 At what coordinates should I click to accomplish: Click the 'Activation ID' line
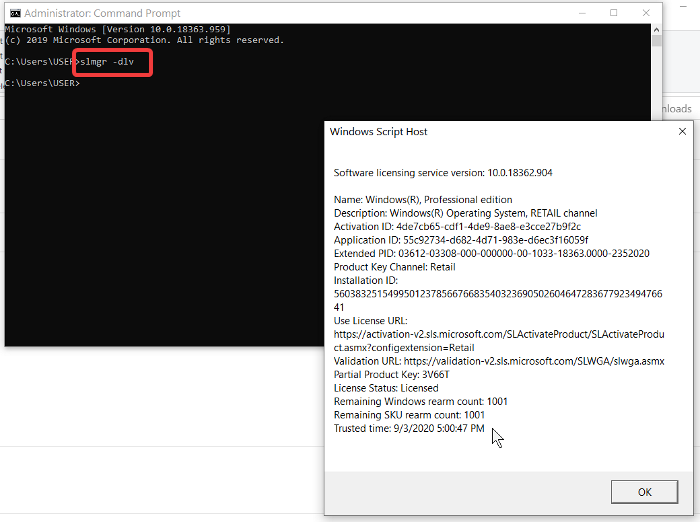tap(457, 226)
